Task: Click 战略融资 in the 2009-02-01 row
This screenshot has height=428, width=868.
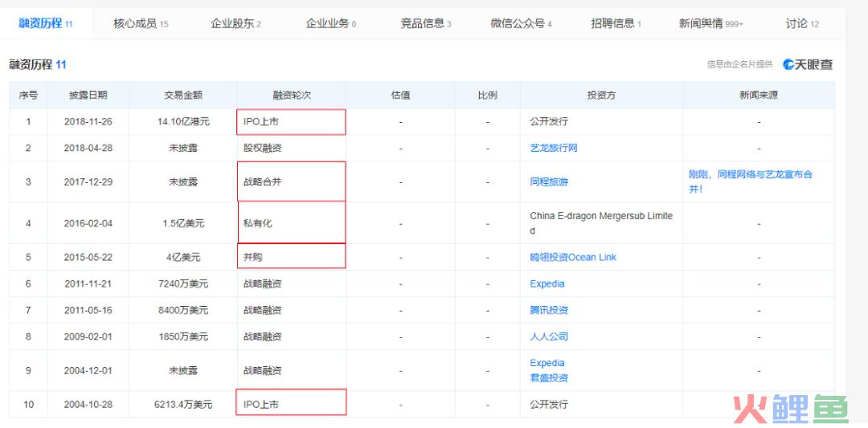Action: click(262, 336)
